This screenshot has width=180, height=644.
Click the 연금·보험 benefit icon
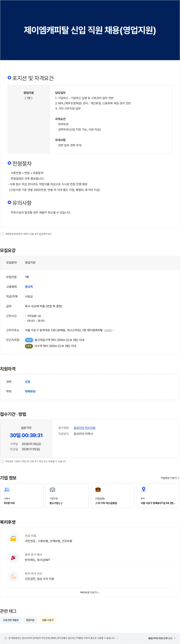tap(13, 539)
